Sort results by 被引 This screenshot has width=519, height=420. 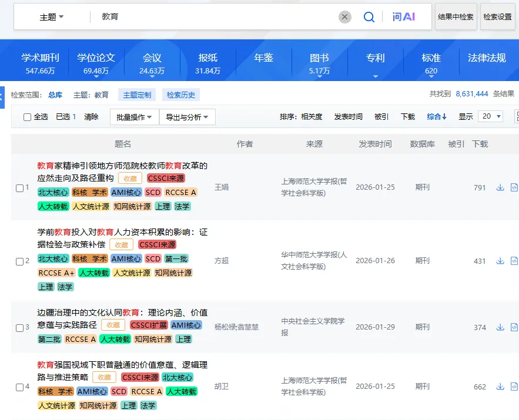pos(381,117)
